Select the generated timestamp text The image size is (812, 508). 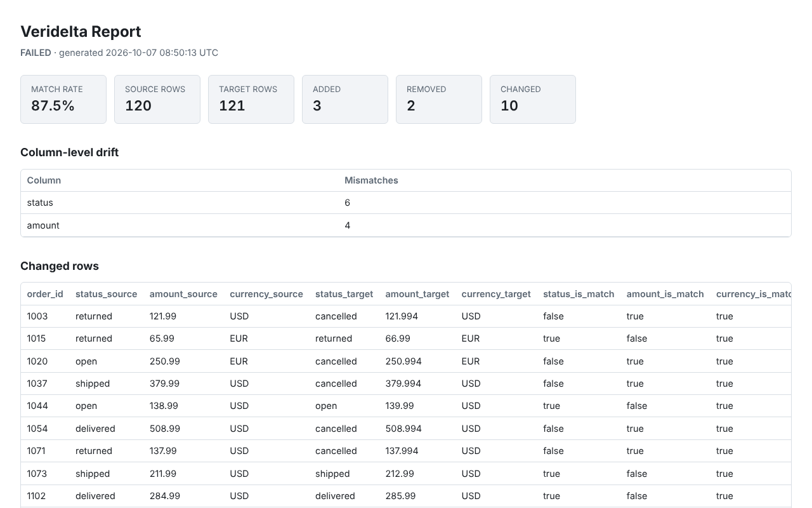[138, 53]
